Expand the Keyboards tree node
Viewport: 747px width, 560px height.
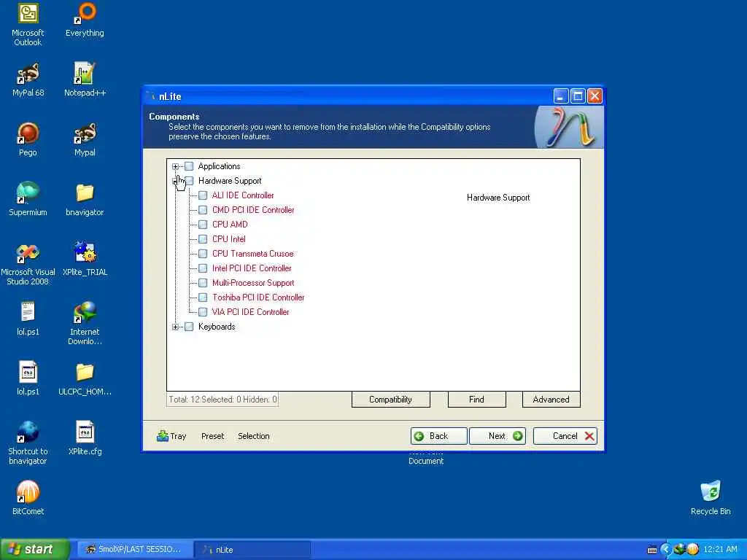point(175,327)
